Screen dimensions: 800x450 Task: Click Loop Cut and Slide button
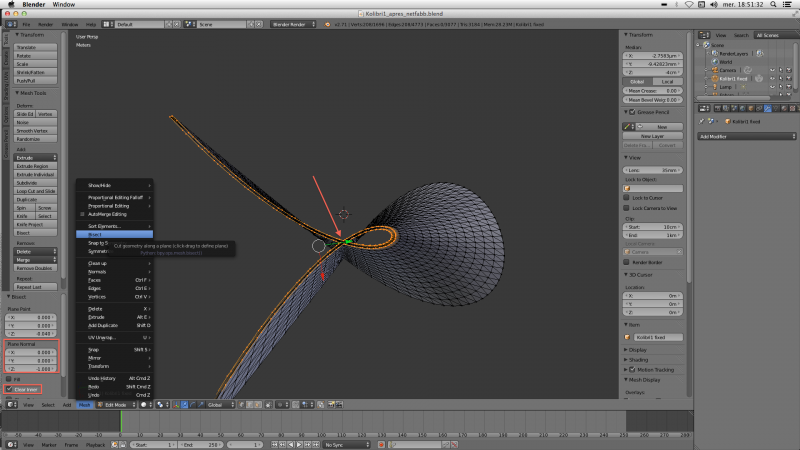point(35,191)
